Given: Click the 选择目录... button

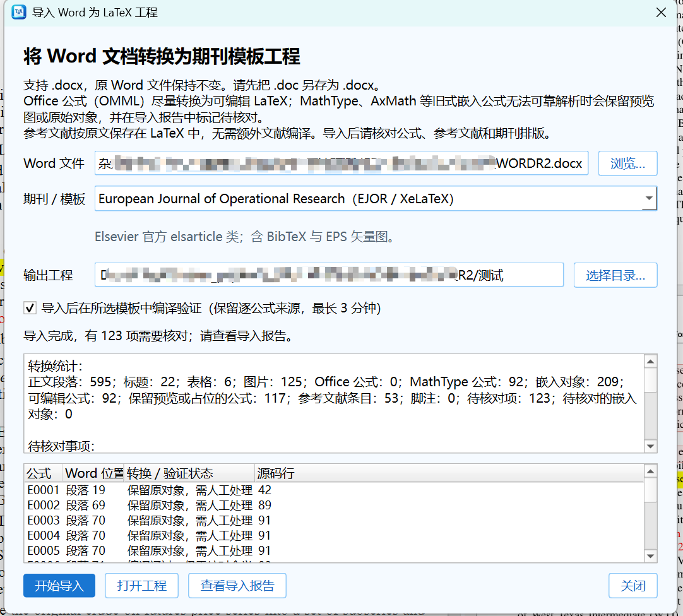Looking at the screenshot, I should point(615,275).
